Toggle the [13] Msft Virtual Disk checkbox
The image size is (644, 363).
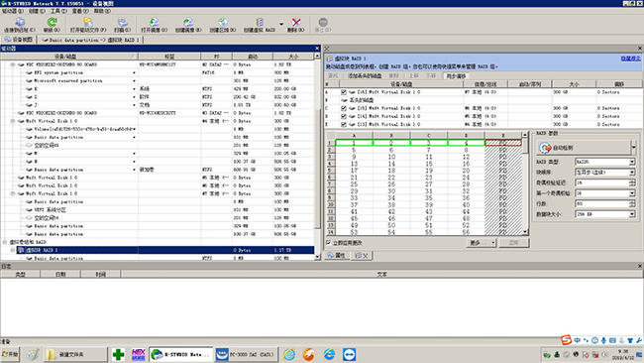click(x=344, y=125)
